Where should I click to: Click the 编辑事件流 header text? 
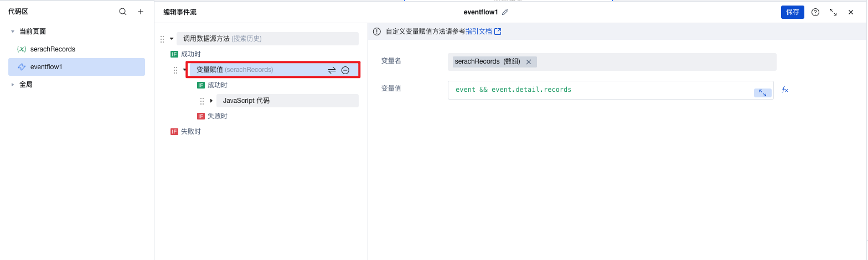[180, 12]
